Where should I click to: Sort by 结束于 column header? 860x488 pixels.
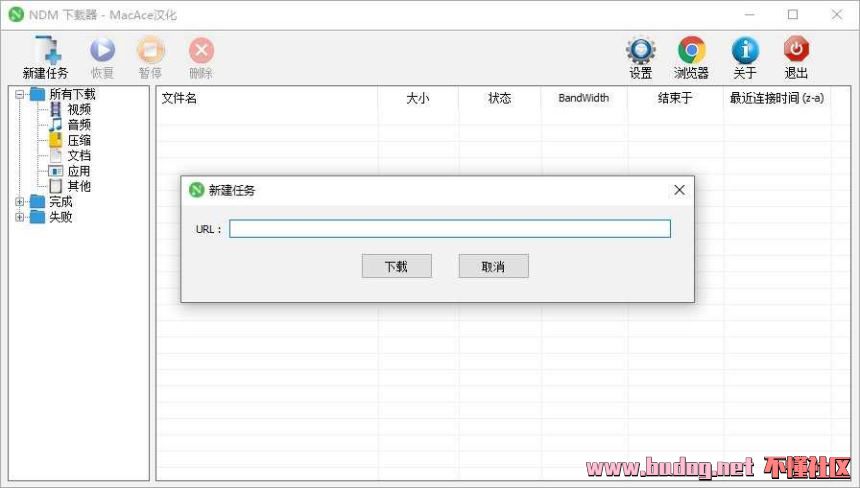tap(675, 98)
